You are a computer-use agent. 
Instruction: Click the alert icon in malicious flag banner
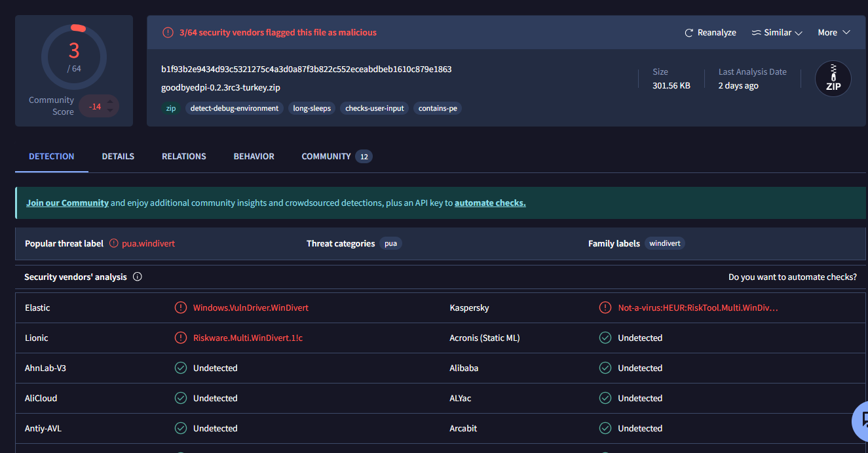coord(168,32)
